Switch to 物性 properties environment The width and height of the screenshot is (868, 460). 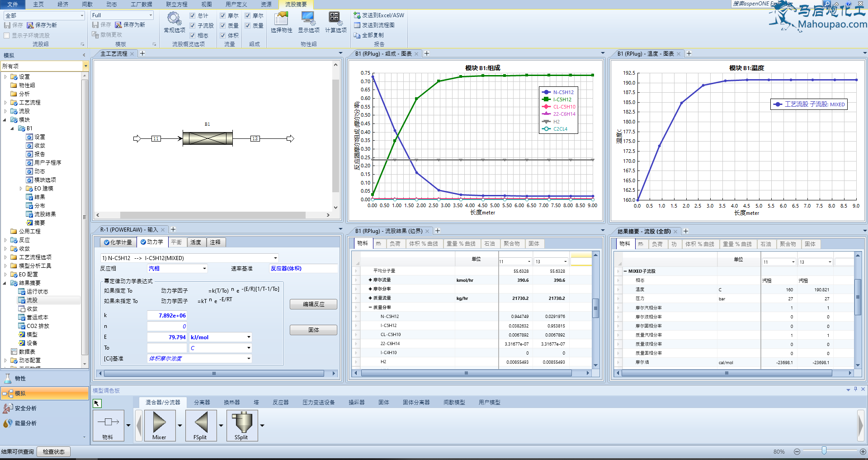[44, 379]
